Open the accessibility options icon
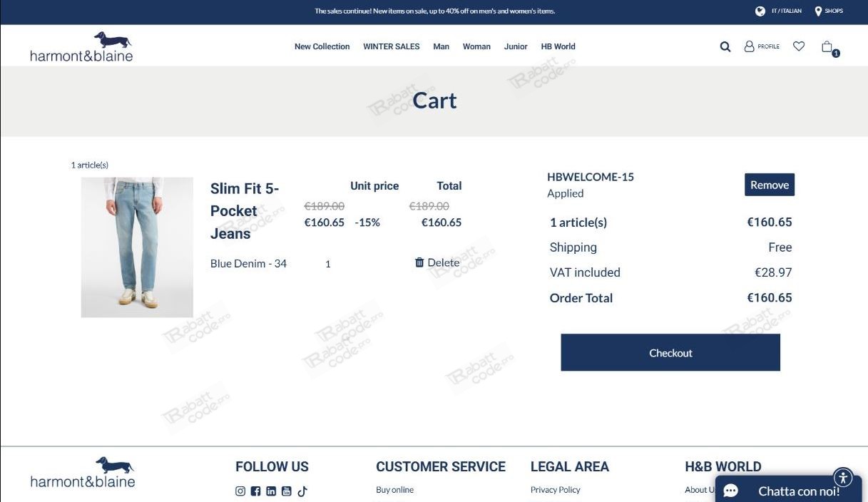Image resolution: width=868 pixels, height=502 pixels. (843, 478)
